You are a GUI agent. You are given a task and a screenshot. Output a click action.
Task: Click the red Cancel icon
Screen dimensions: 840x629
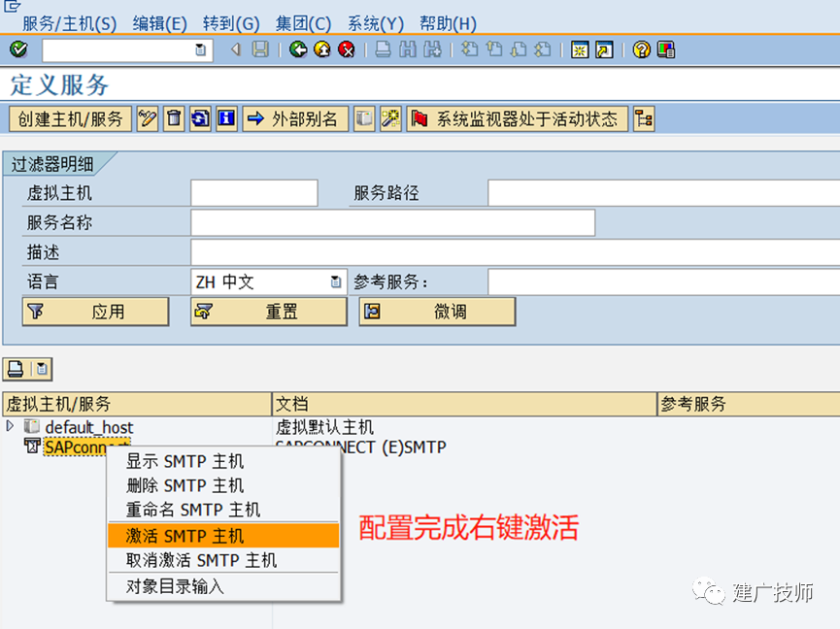(x=347, y=50)
